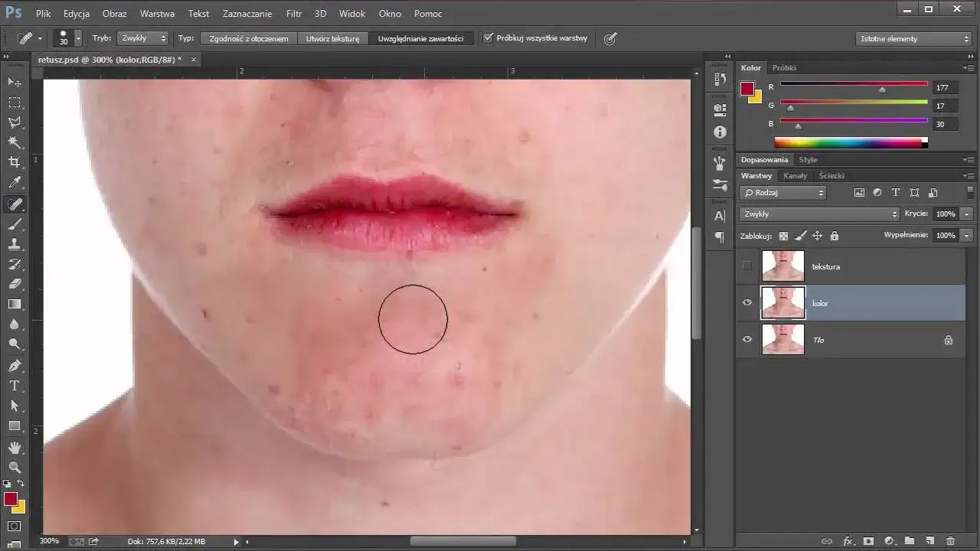The width and height of the screenshot is (980, 551).
Task: Open the Filtr menu
Action: [x=293, y=13]
